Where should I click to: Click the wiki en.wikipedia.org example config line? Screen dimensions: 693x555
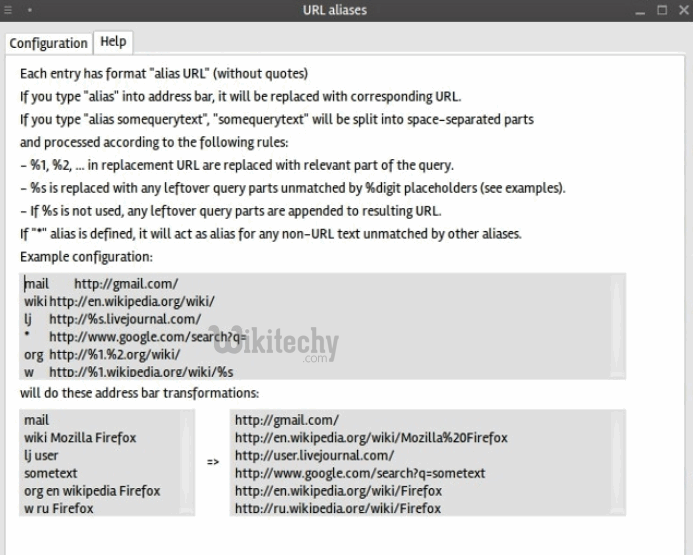(x=119, y=301)
